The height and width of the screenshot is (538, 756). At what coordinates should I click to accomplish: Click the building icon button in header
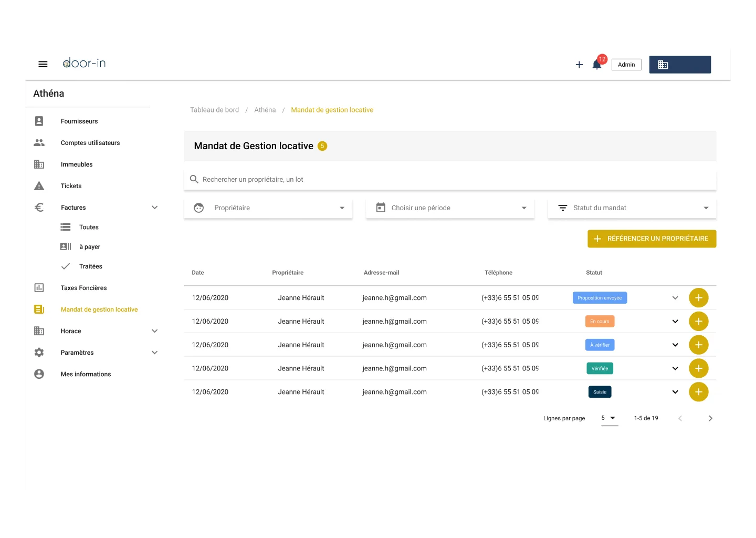click(x=680, y=65)
